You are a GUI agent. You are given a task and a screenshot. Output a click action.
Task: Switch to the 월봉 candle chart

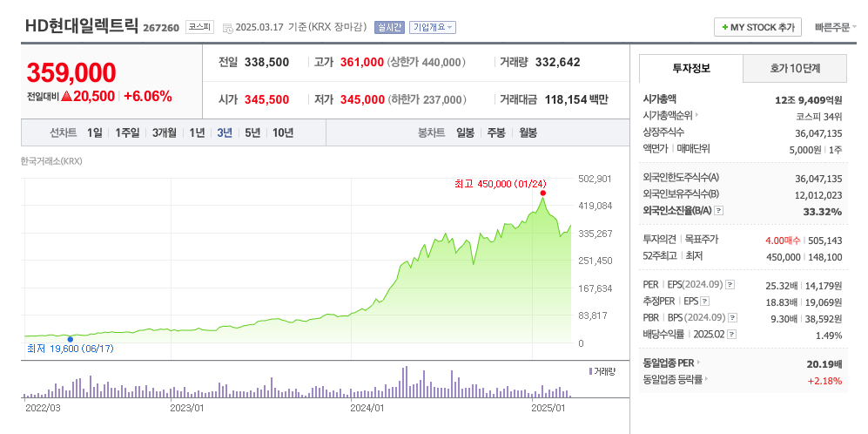[528, 133]
